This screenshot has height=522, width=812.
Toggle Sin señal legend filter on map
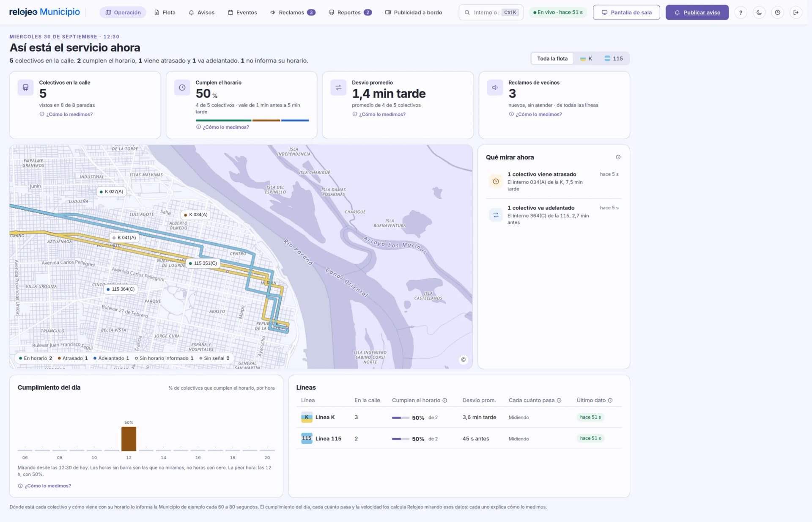[214, 358]
